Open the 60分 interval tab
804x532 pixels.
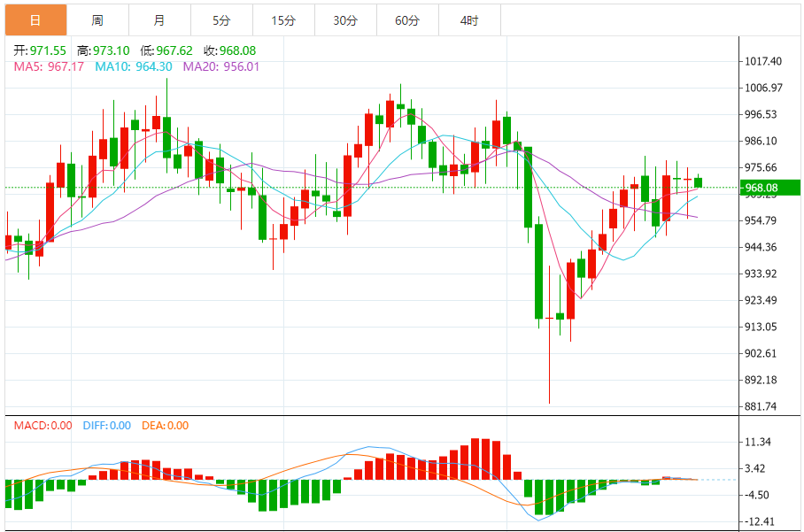408,20
